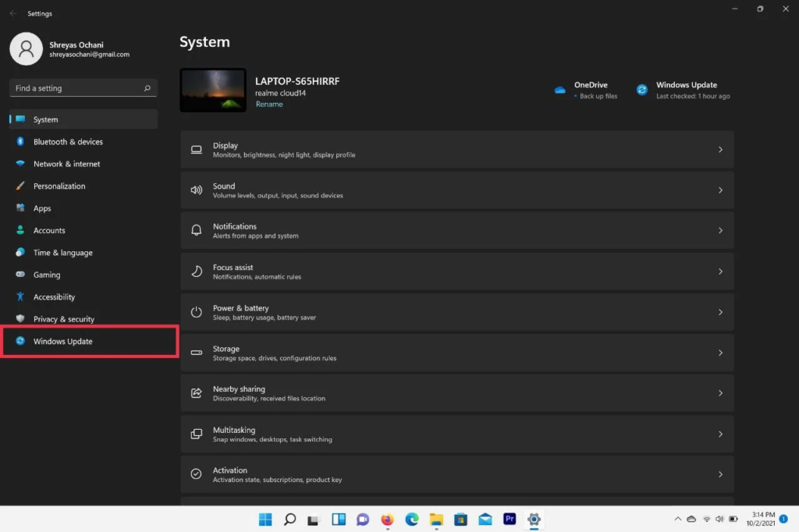
Task: Open Windows Update status at top right
Action: tap(685, 90)
